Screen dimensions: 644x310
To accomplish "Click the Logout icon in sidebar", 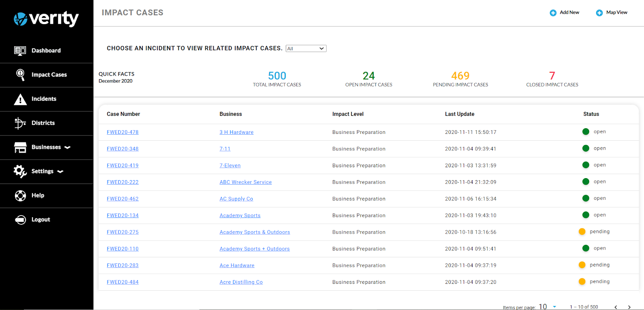I will [20, 220].
